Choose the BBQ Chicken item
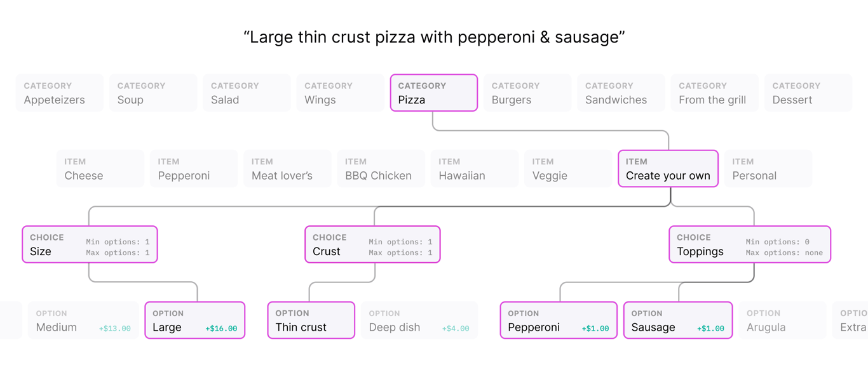 pyautogui.click(x=381, y=169)
